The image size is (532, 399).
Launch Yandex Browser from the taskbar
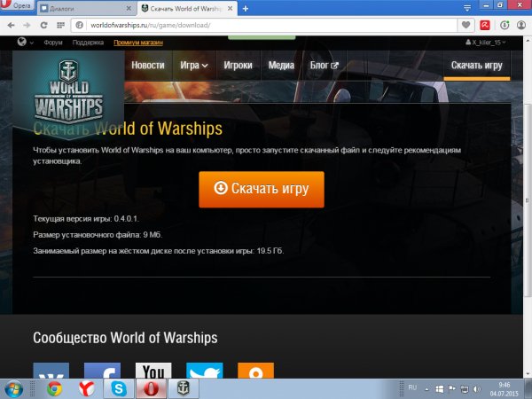coord(87,389)
